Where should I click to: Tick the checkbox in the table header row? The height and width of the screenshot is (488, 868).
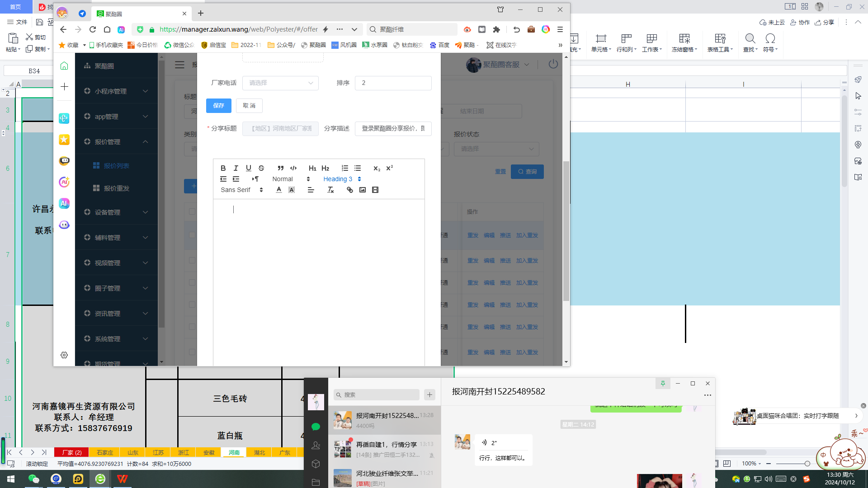point(192,211)
